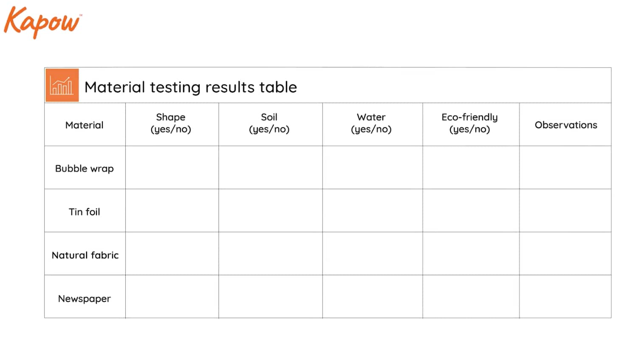This screenshot has height=338, width=644.
Task: Click the Soil (yes/no) header cell
Action: coord(271,125)
